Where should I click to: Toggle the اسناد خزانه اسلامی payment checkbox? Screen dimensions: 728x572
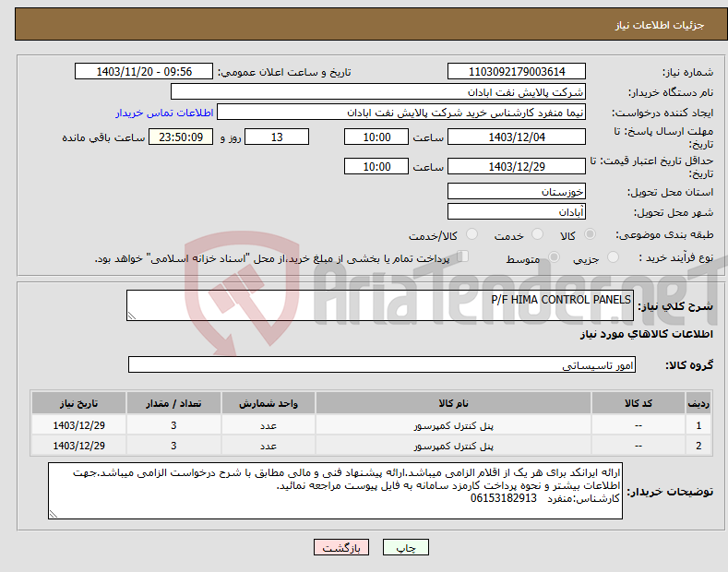pyautogui.click(x=463, y=256)
